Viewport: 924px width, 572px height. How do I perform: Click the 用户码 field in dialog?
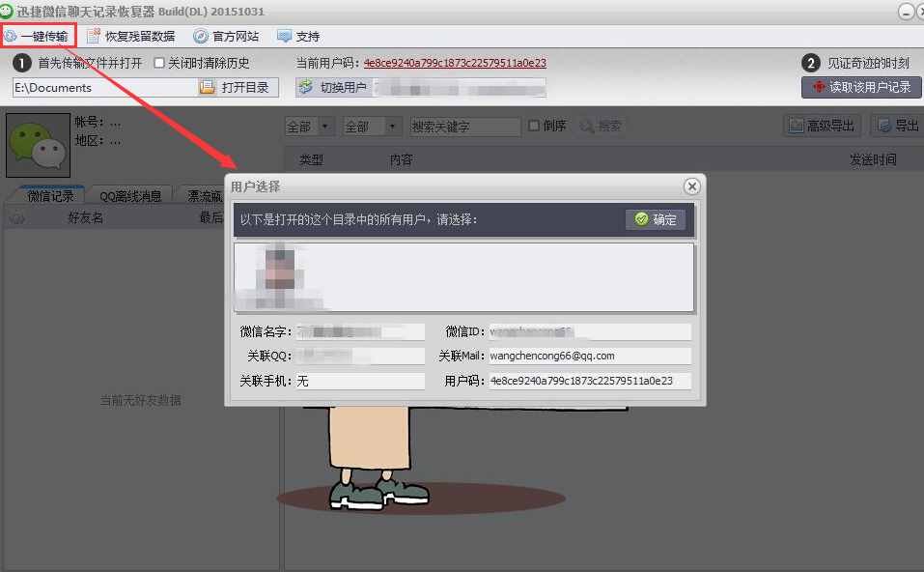(590, 381)
